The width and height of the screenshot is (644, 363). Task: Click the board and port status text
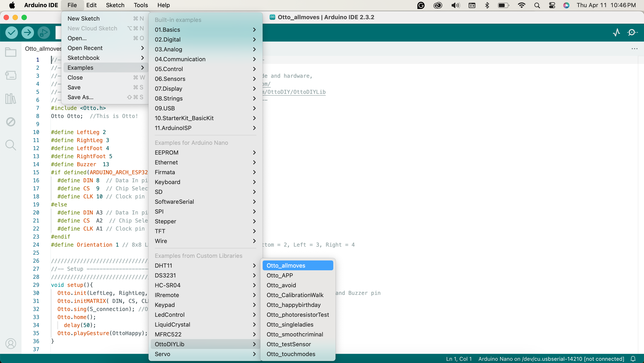pos(551,359)
